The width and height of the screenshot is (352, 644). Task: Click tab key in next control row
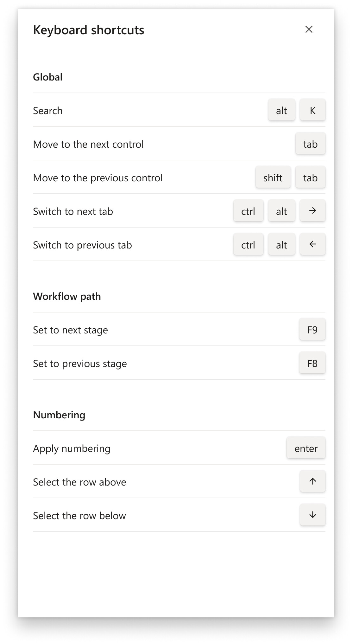point(310,144)
